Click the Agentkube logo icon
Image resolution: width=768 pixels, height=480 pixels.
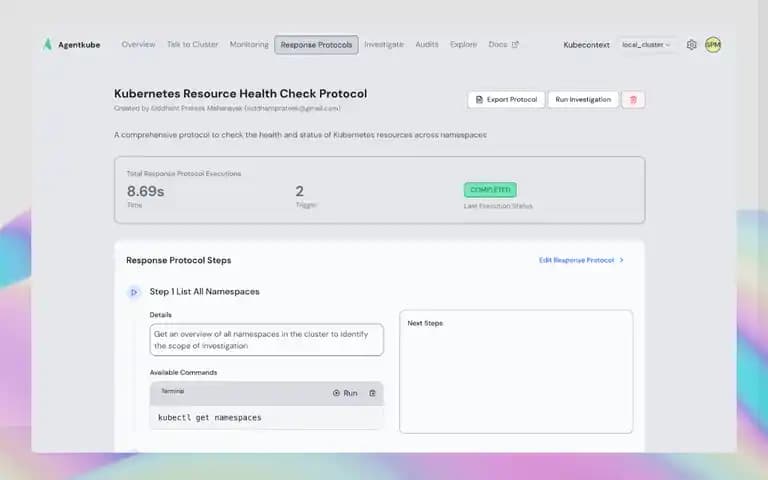pos(48,45)
